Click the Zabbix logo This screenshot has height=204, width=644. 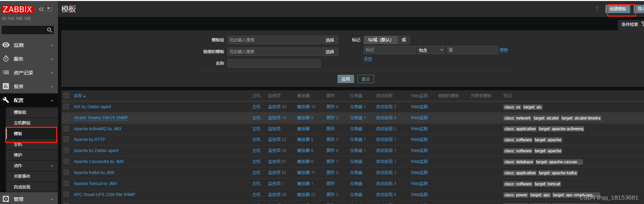pos(17,9)
